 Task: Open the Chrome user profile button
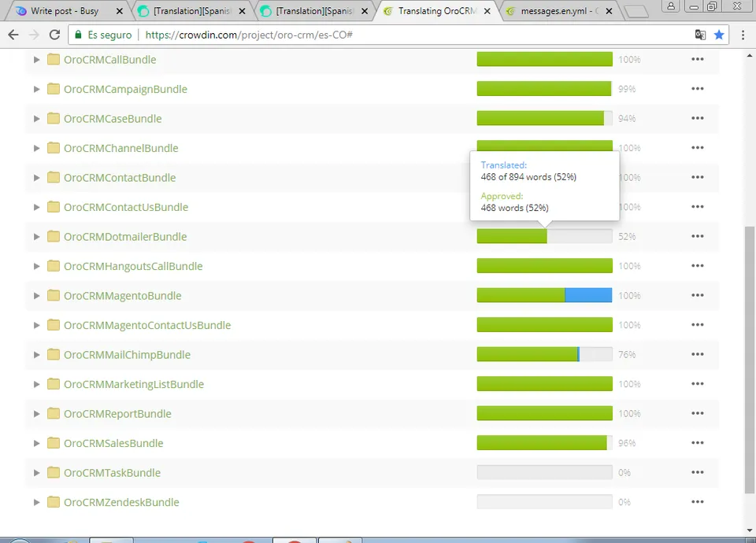(x=671, y=6)
